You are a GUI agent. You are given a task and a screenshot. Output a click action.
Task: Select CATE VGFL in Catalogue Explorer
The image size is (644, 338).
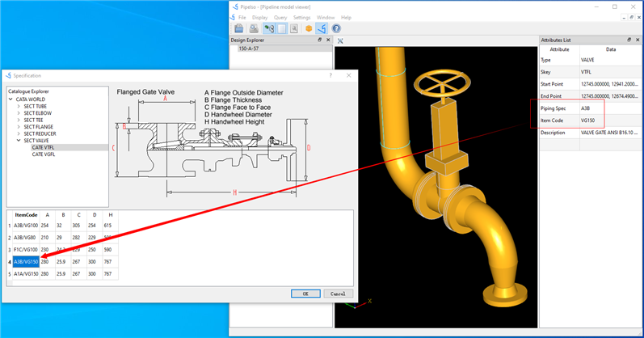44,154
